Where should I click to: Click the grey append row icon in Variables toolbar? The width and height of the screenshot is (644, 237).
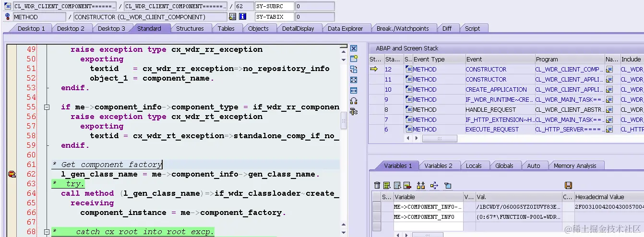[397, 185]
